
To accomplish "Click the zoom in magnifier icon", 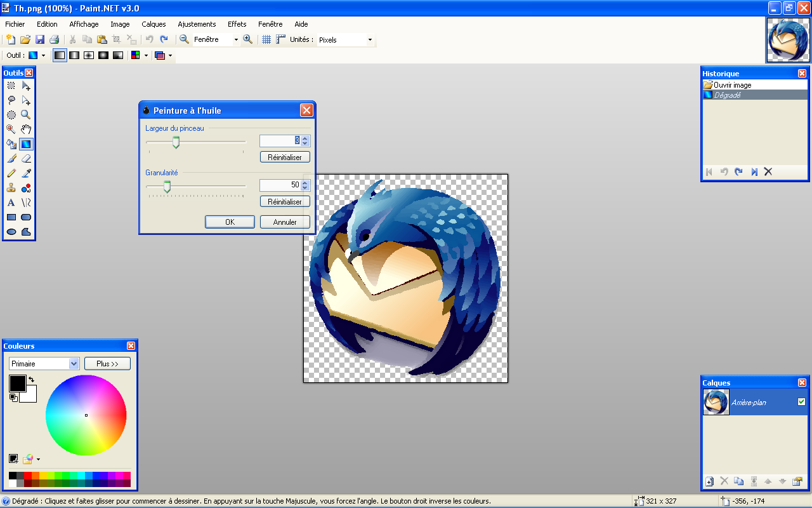I will (247, 39).
